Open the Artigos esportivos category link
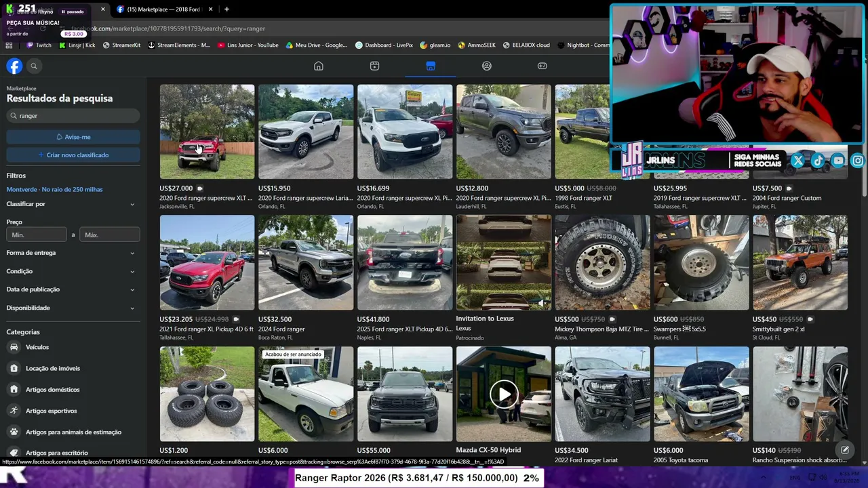The height and width of the screenshot is (488, 868). pos(52,411)
